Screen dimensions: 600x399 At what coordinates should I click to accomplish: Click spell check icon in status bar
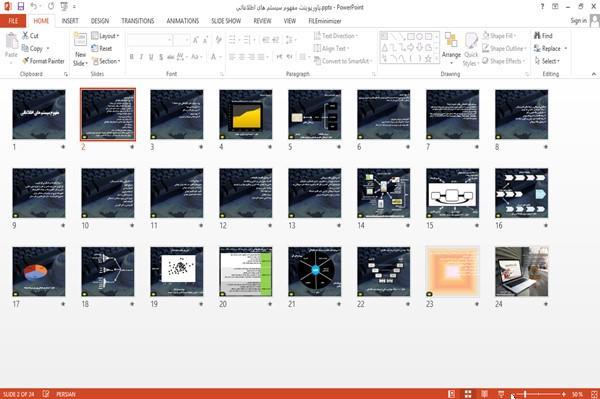point(46,394)
